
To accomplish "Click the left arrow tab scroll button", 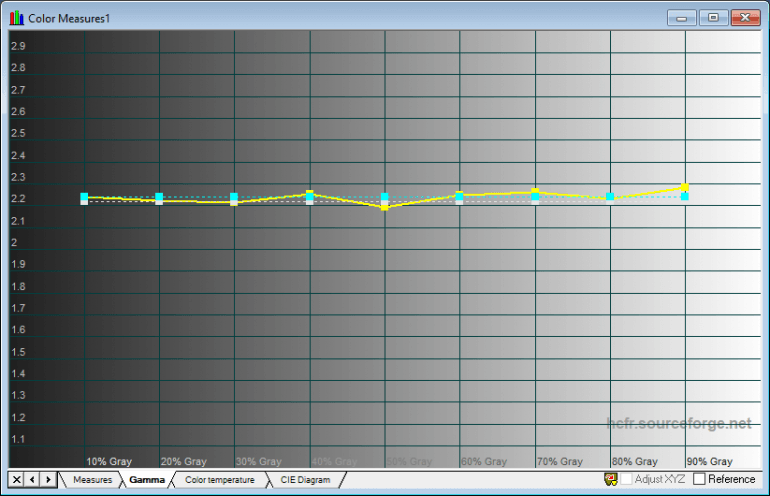I will 32,480.
